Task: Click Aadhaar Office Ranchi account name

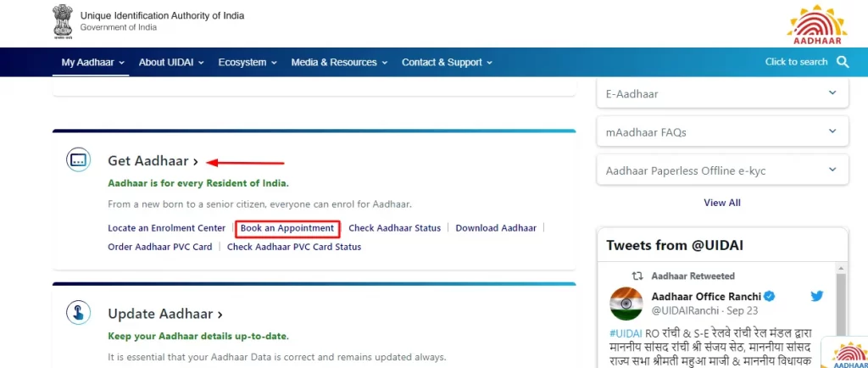Action: click(706, 296)
